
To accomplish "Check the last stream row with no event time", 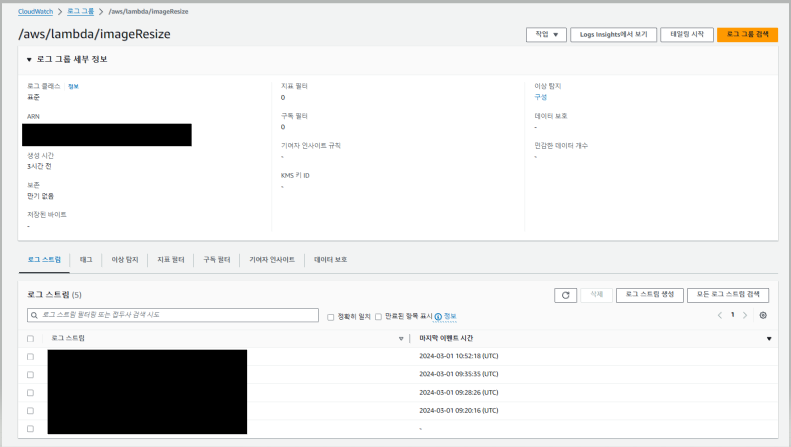I will point(30,429).
